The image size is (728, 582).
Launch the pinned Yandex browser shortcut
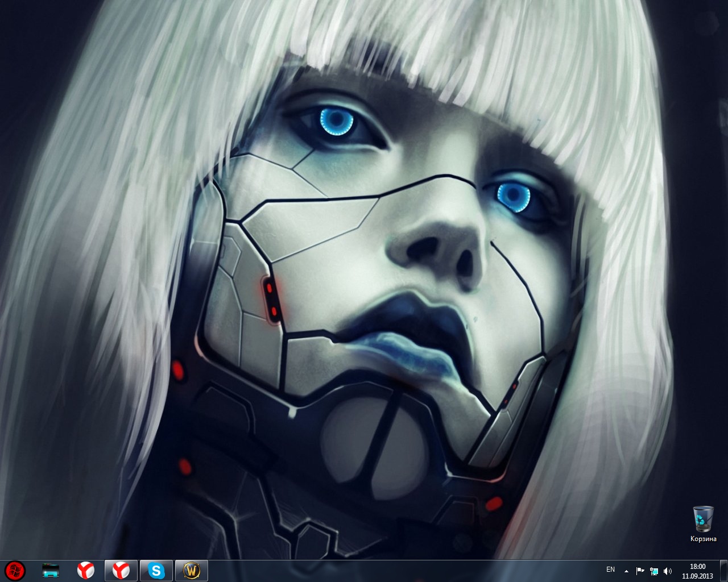[x=86, y=570]
